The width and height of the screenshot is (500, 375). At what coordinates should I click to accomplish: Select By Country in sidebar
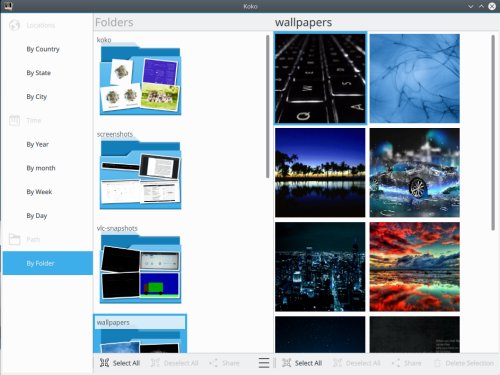43,49
